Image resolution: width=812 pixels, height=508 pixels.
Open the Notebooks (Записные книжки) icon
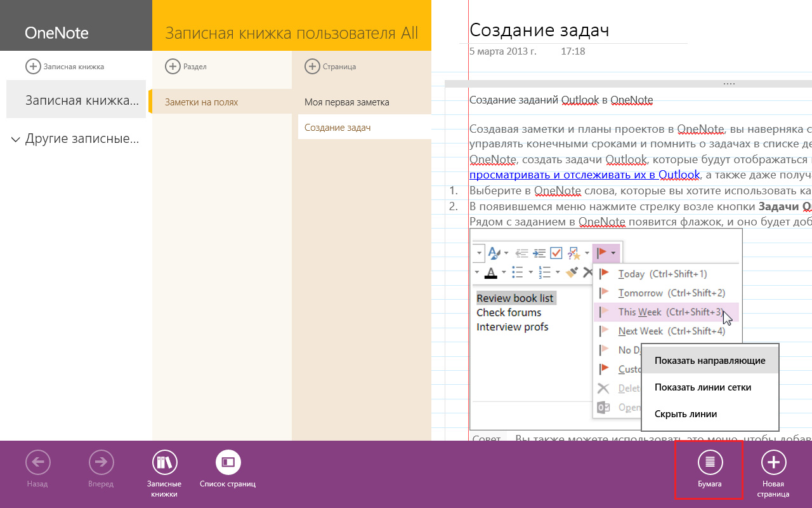[x=164, y=462]
